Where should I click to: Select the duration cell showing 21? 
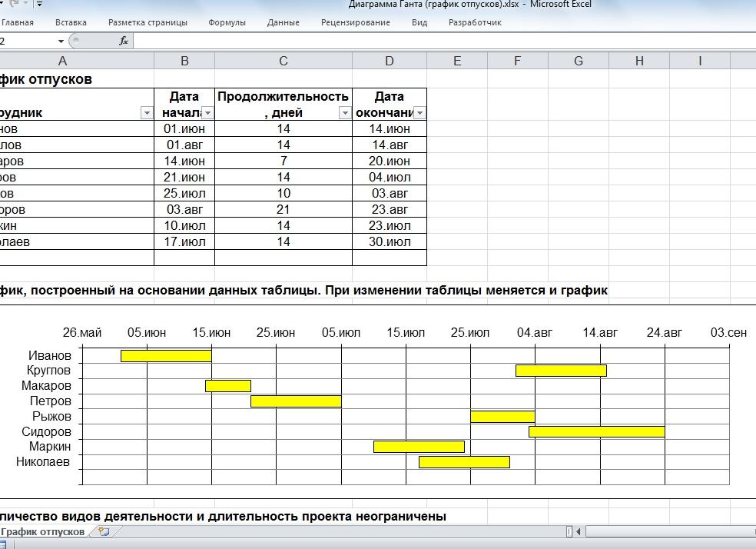(283, 209)
